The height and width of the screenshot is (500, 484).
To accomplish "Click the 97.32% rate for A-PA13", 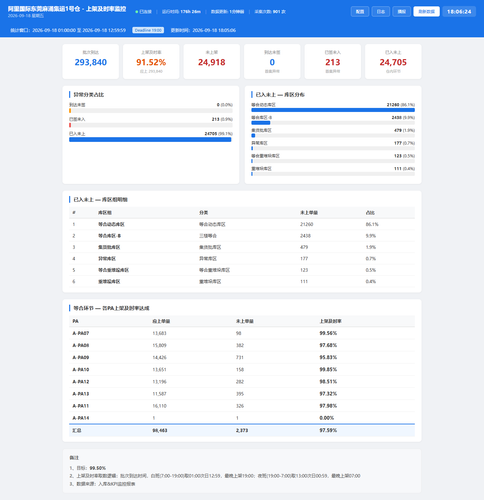I will (328, 394).
